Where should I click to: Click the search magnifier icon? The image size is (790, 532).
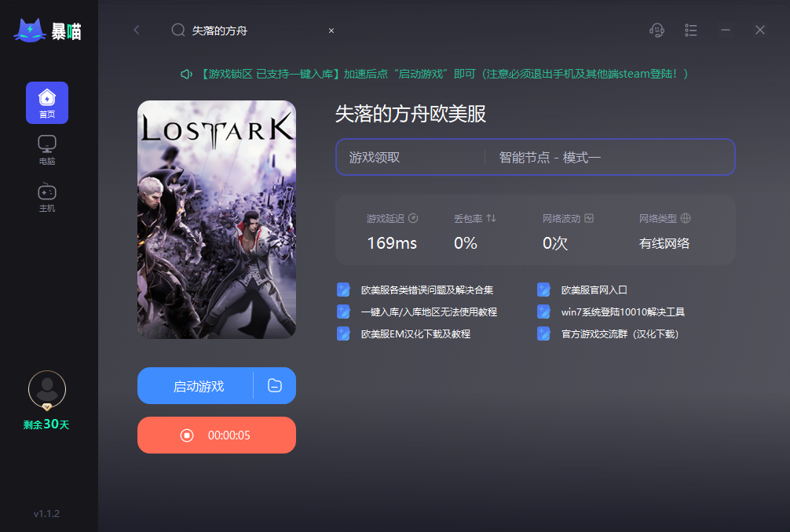click(177, 30)
